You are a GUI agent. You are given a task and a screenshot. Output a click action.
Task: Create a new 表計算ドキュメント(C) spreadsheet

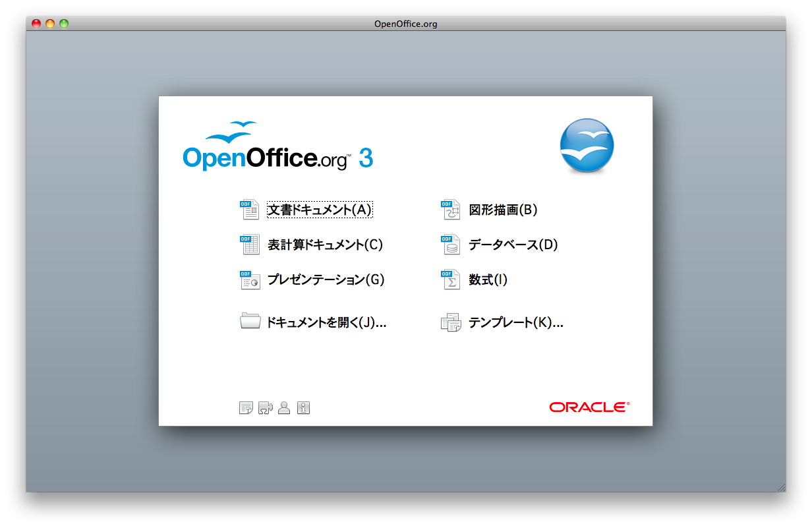[311, 245]
